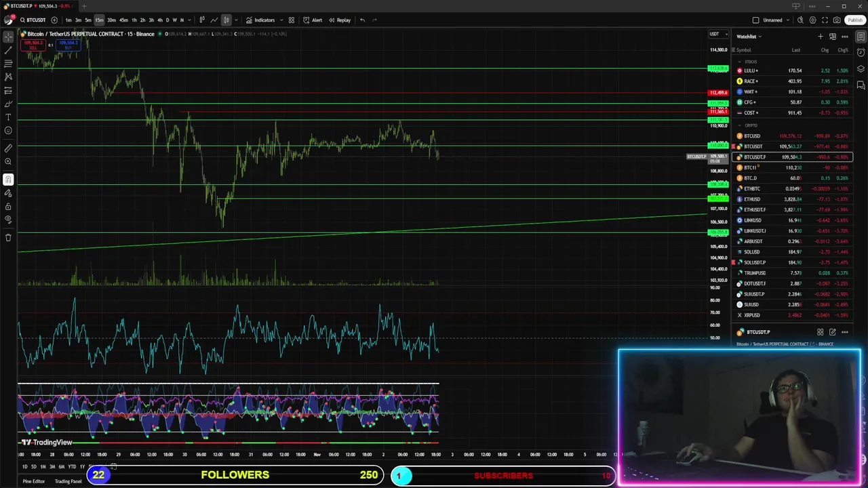Open the BTCUSDT symbol search
This screenshot has width=868, height=488.
click(x=33, y=20)
